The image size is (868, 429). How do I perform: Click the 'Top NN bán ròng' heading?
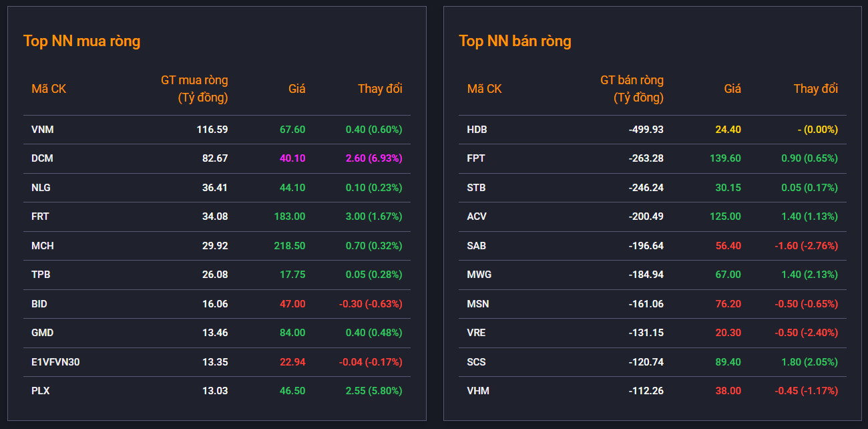(x=515, y=41)
